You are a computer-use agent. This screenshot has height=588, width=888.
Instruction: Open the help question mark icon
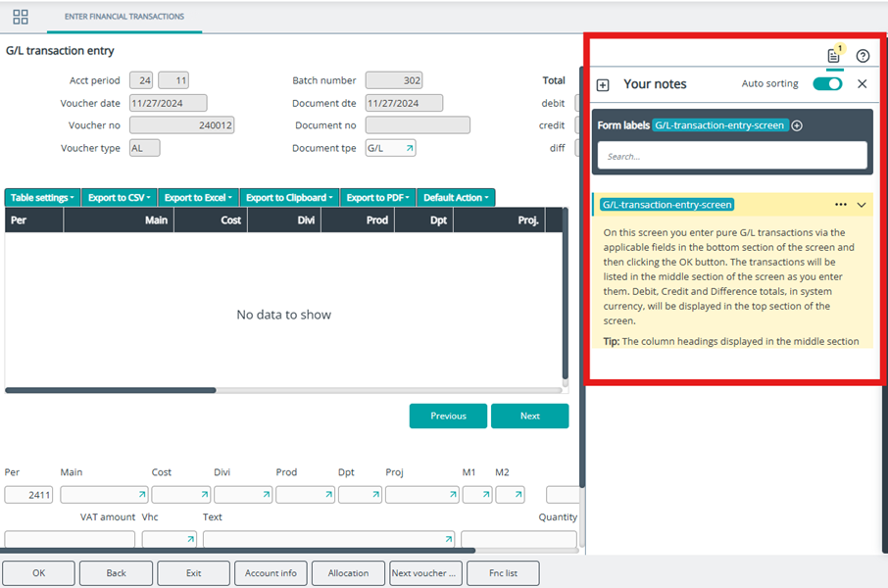click(x=863, y=56)
